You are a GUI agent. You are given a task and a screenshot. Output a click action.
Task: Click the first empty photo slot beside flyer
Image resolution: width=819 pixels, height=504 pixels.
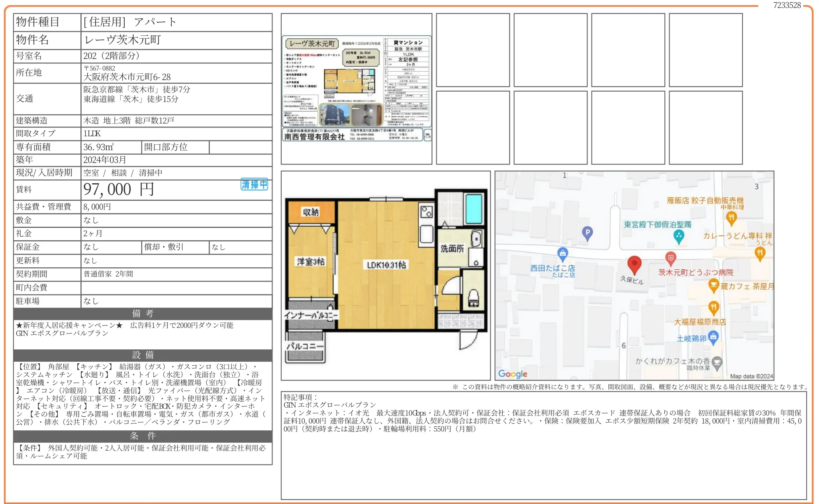[473, 50]
